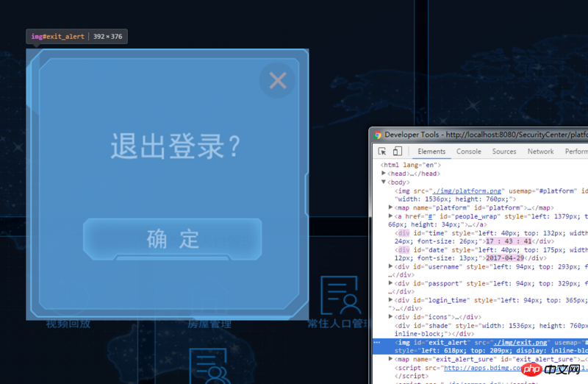
Task: Open the Sources tab
Action: pyautogui.click(x=504, y=152)
